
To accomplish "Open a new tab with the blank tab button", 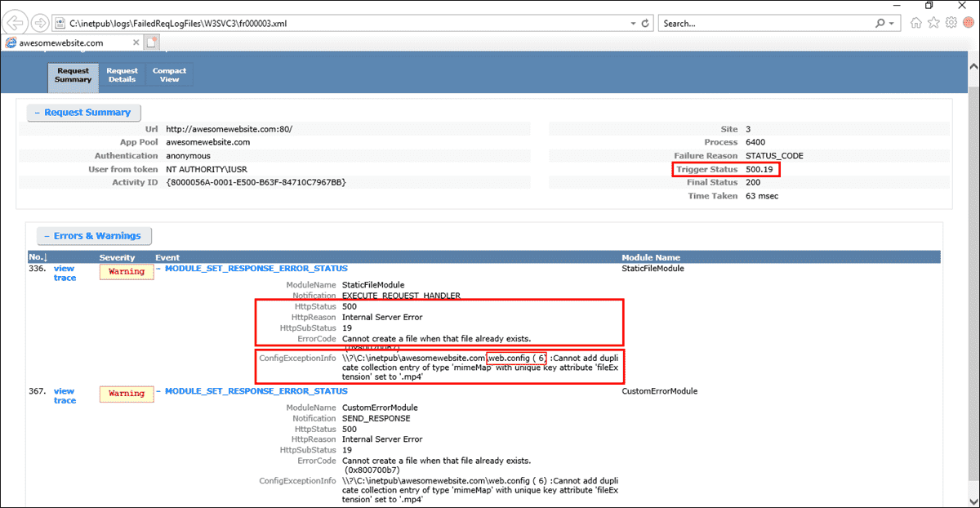I will click(152, 42).
